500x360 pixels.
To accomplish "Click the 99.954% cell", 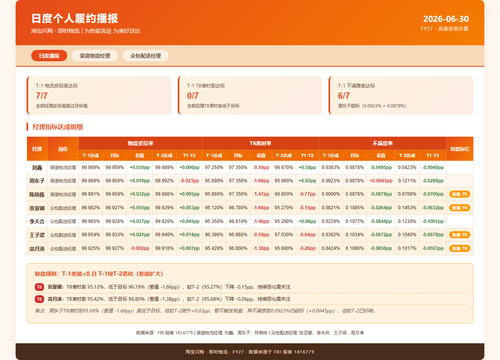I will pyautogui.click(x=91, y=235).
